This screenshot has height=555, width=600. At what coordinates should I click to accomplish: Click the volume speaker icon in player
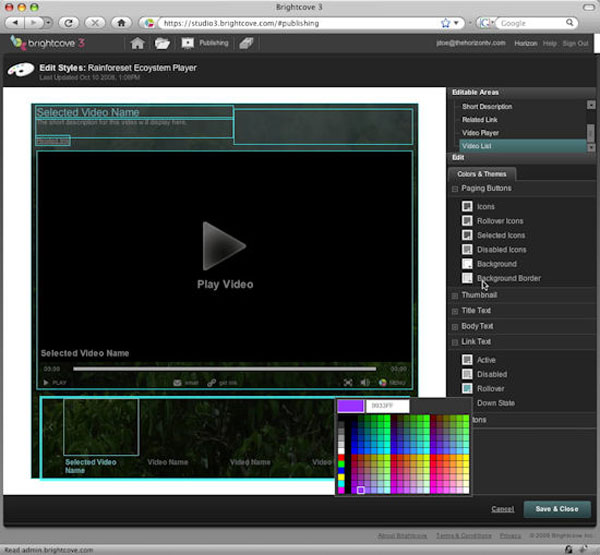coord(365,382)
